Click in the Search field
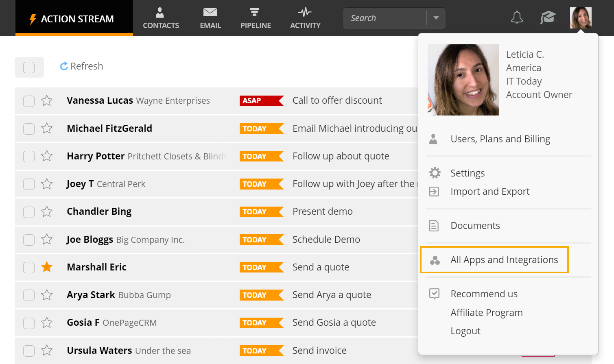 coord(385,18)
